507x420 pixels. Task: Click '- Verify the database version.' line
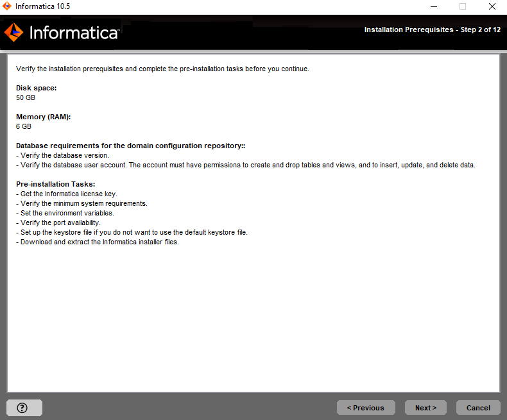[62, 155]
